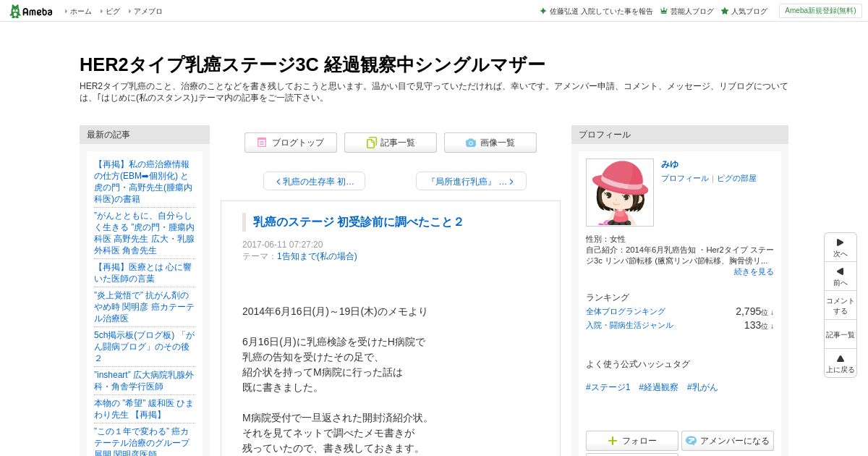Click the green 記事一覧 documents icon
This screenshot has width=868, height=456.
click(371, 143)
